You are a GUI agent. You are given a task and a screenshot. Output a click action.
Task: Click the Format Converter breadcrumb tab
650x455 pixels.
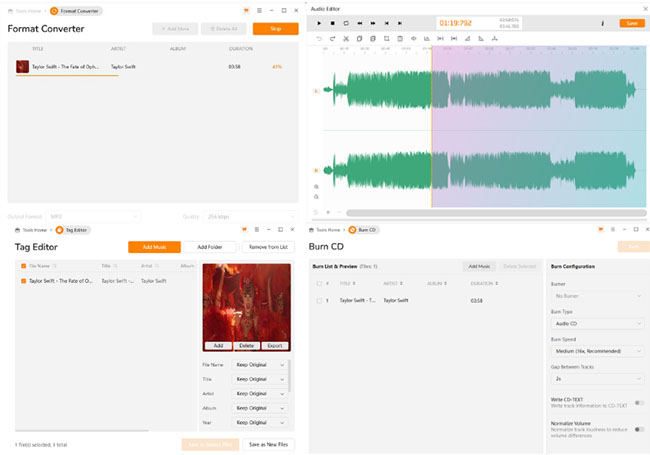click(x=76, y=11)
